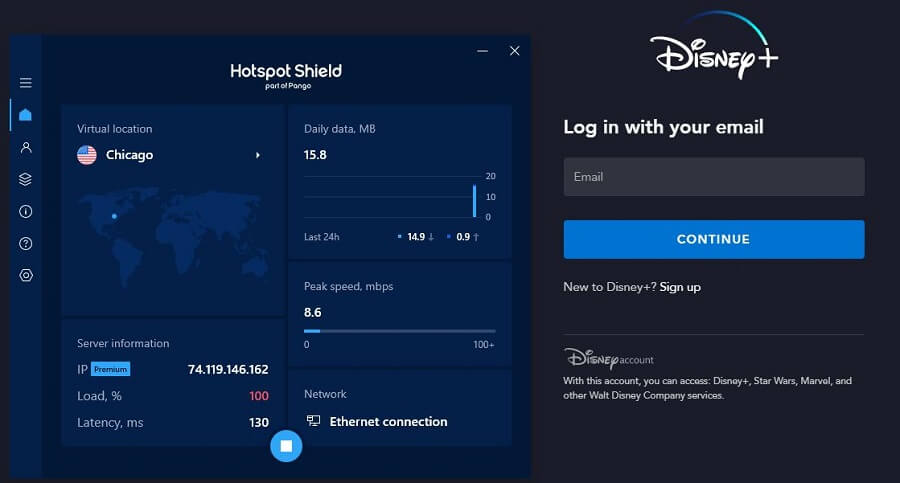Click the Peak speed progress bar

(399, 331)
